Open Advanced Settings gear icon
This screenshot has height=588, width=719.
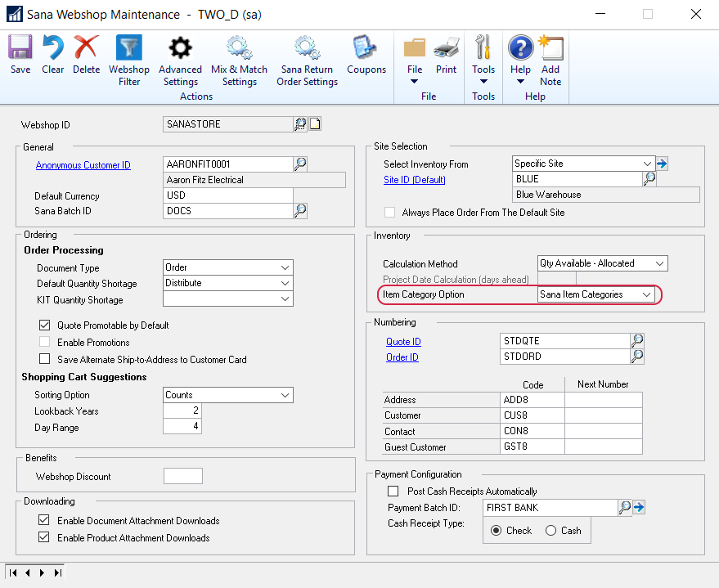pos(180,47)
